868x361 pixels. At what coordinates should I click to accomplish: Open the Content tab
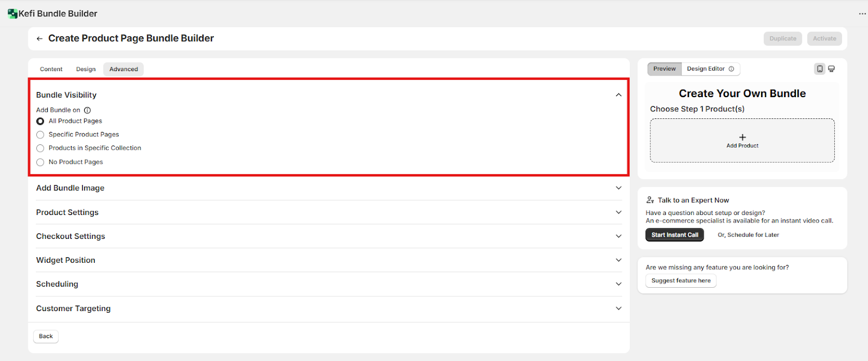pyautogui.click(x=51, y=69)
